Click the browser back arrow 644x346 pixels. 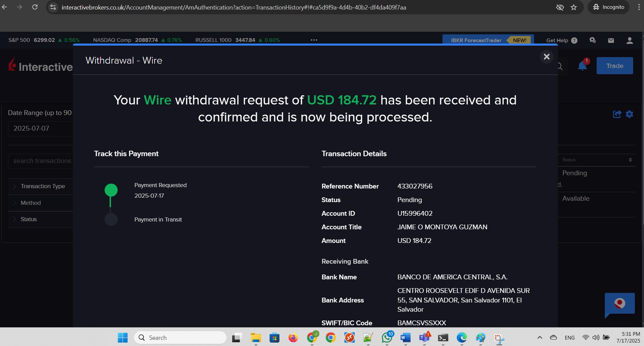coord(4,7)
